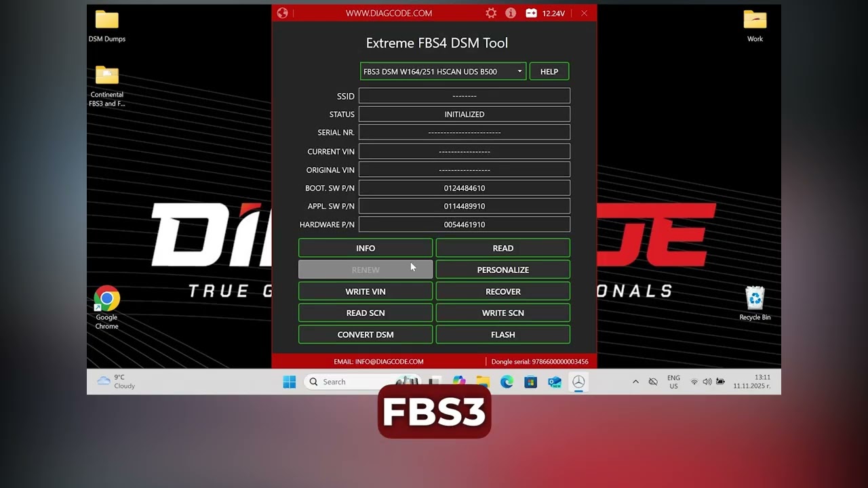The height and width of the screenshot is (488, 868).
Task: Click the SERIAL NR. field
Action: pos(465,133)
